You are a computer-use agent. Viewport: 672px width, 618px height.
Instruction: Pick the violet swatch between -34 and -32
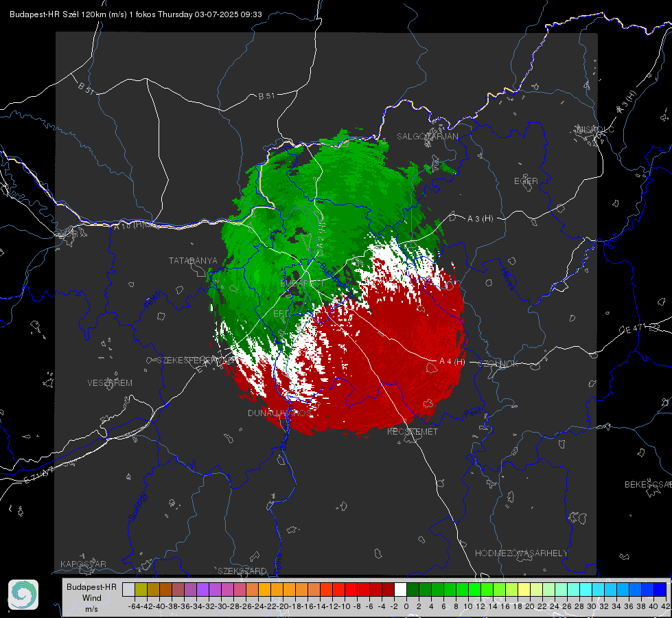point(202,589)
